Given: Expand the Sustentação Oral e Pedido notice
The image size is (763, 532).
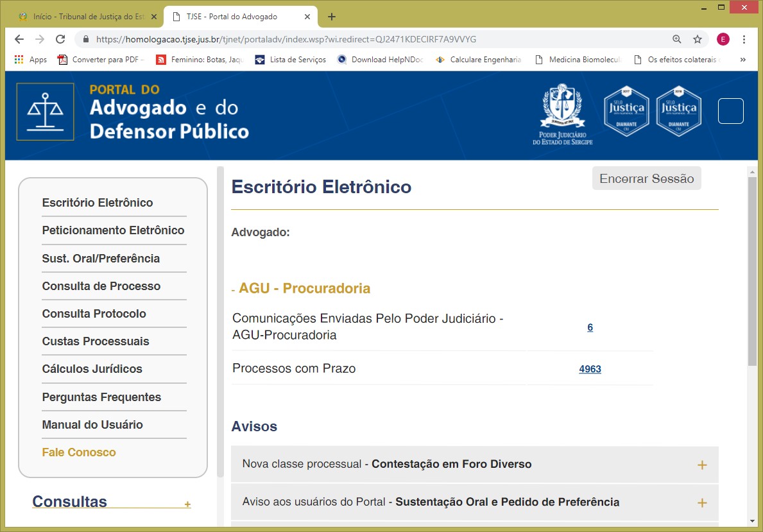Looking at the screenshot, I should tap(701, 502).
